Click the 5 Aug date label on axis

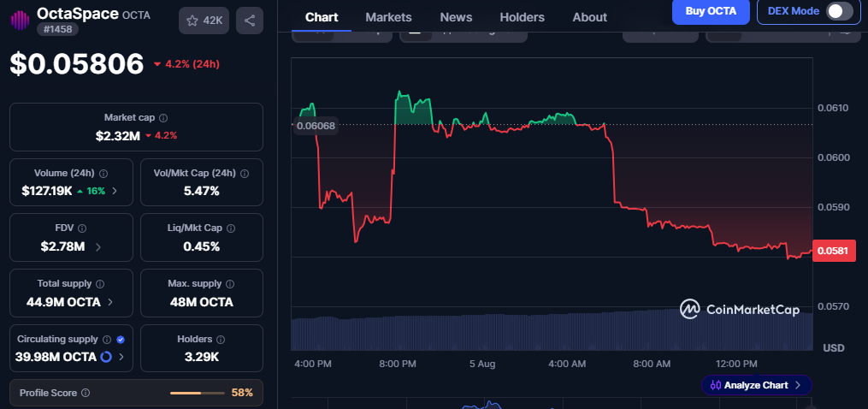pyautogui.click(x=482, y=365)
